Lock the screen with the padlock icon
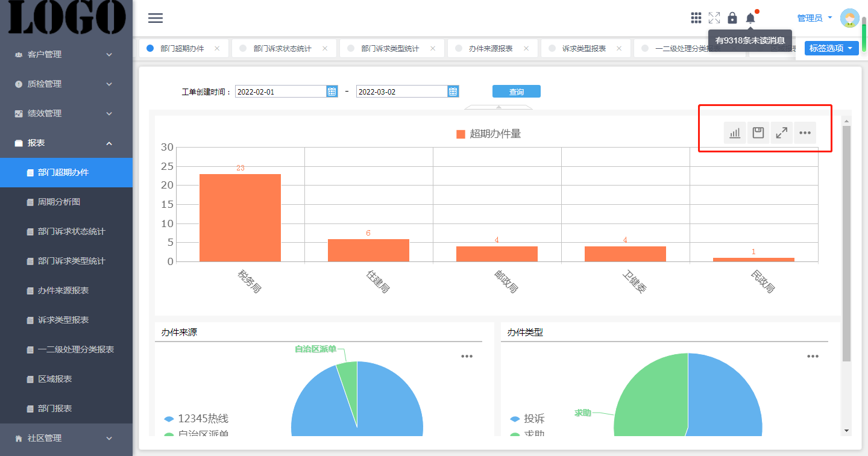Viewport: 868px width, 456px height. (732, 18)
